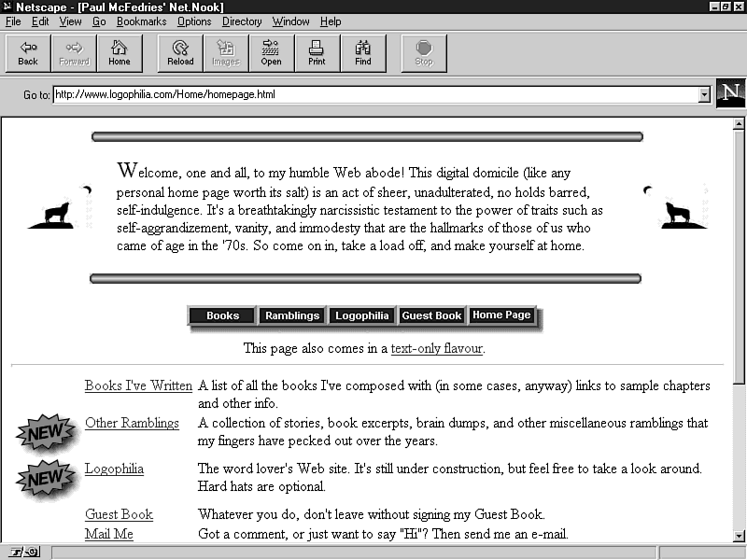
Task: Print the page using the Print button
Action: pos(317,53)
